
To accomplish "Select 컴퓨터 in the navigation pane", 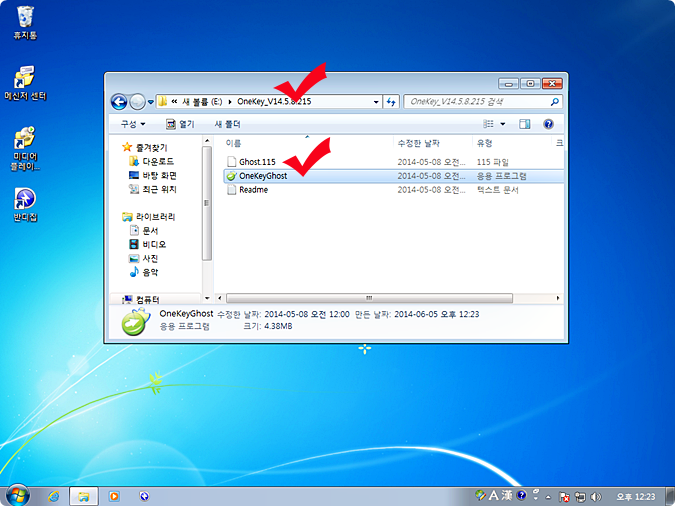I will (141, 299).
